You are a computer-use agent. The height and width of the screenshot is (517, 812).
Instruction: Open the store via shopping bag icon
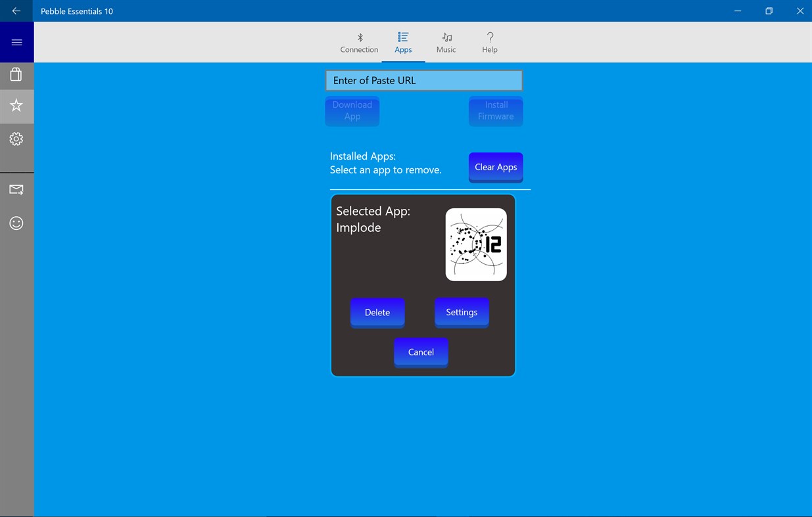tap(16, 74)
